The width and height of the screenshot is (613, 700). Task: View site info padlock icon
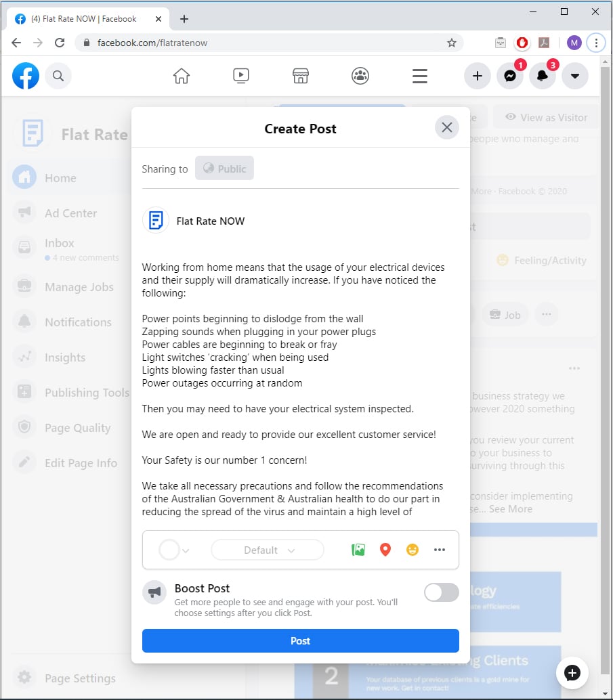click(x=87, y=43)
